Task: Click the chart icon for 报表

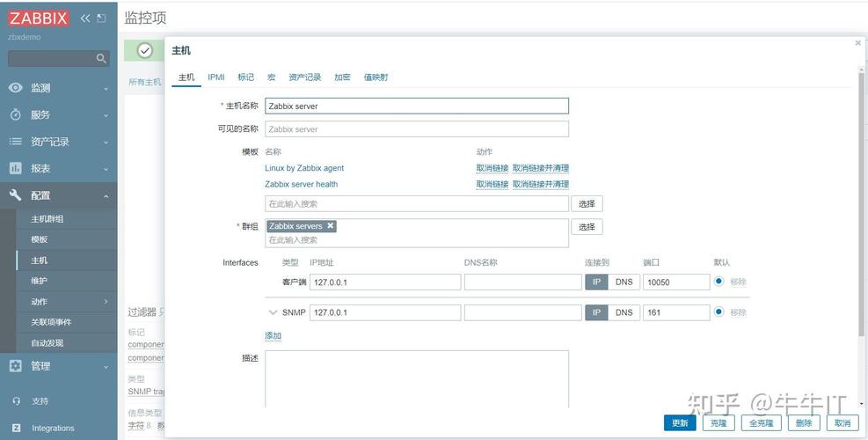Action: pos(16,168)
